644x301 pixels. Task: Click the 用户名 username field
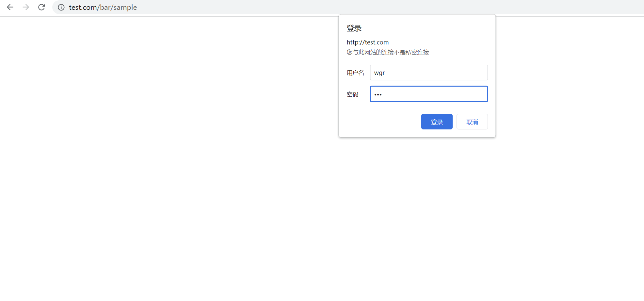coord(429,73)
